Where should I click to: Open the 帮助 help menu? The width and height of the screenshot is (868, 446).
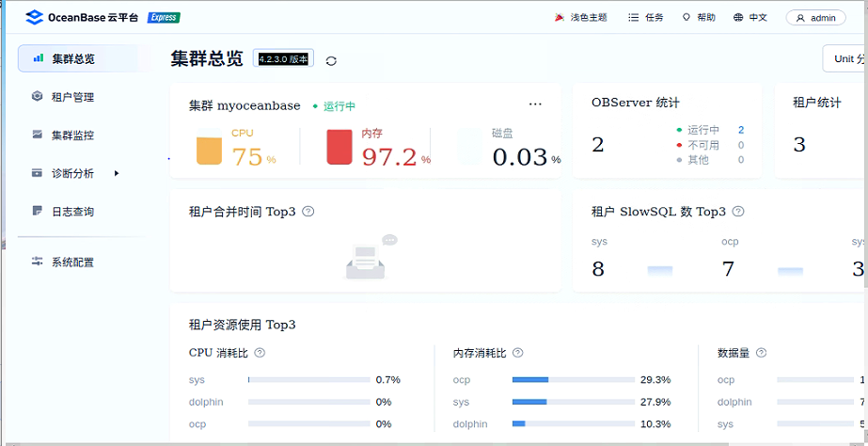tap(699, 18)
